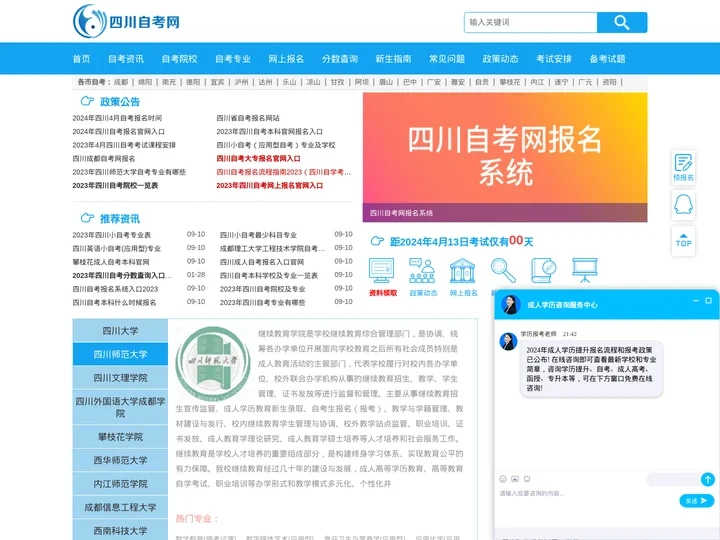This screenshot has width=720, height=540.
Task: Select the 四川大学 school tab
Action: pos(120,331)
